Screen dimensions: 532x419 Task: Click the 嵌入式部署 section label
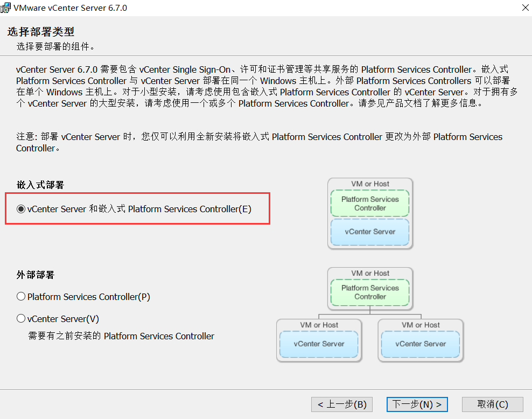pos(40,185)
